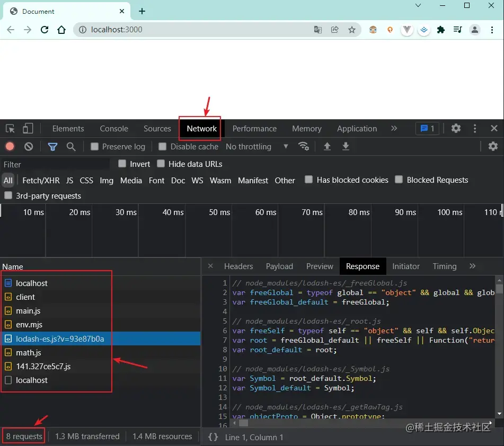The image size is (504, 446).
Task: Show request Payload tab
Action: tap(279, 266)
